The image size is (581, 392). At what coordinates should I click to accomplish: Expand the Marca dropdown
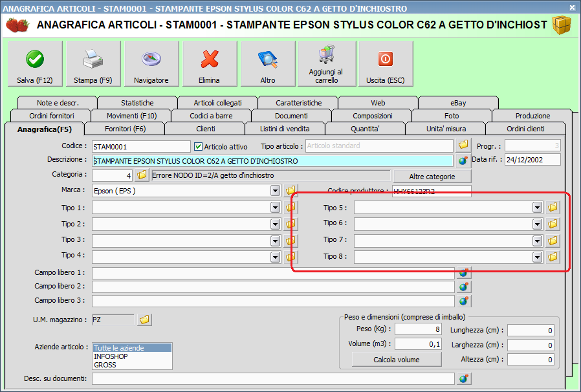[x=275, y=191]
